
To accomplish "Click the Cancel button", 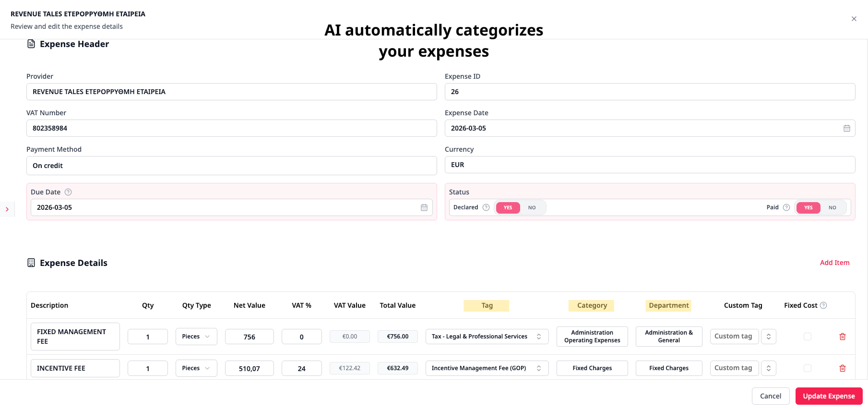I will [770, 396].
